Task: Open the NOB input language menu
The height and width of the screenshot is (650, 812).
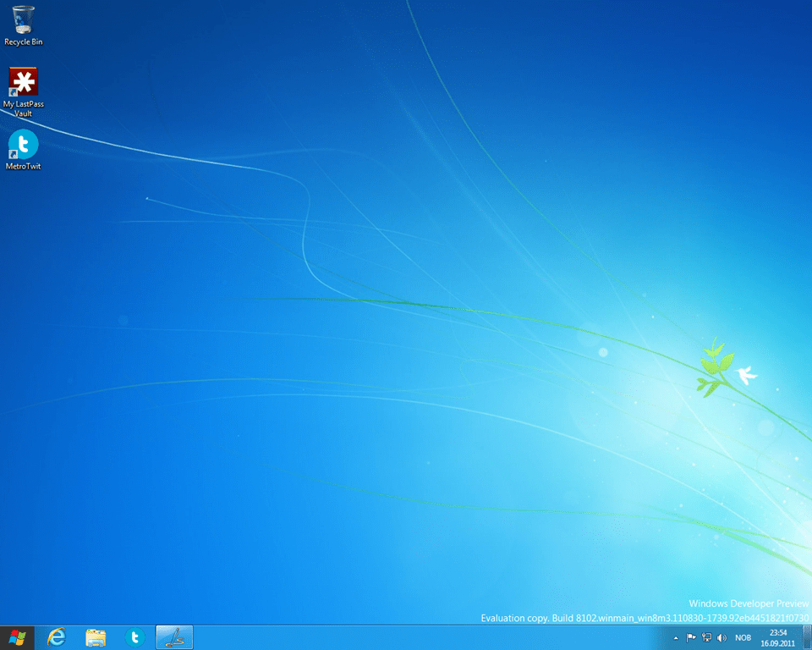Action: (743, 637)
